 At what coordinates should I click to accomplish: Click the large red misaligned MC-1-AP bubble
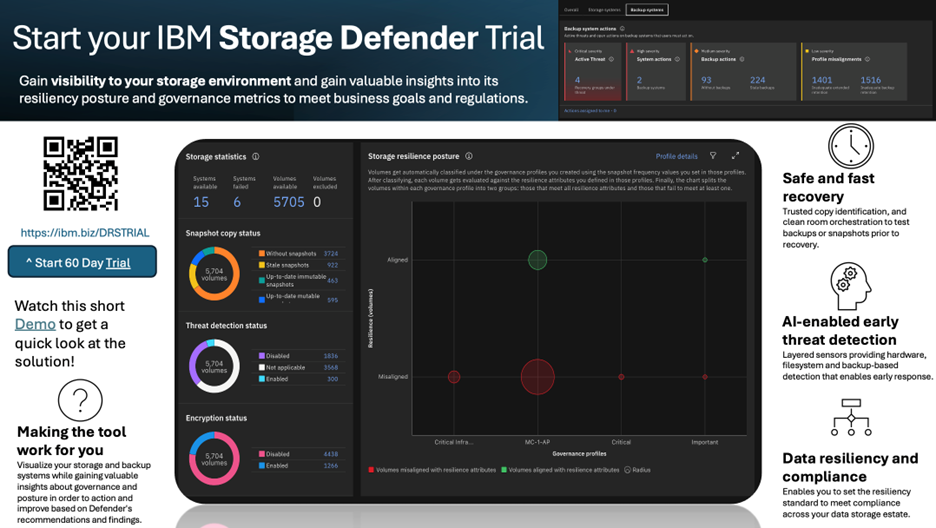(x=537, y=376)
